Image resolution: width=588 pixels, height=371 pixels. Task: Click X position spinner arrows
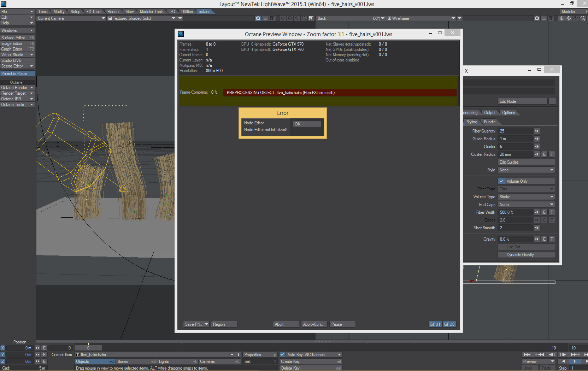click(x=37, y=348)
